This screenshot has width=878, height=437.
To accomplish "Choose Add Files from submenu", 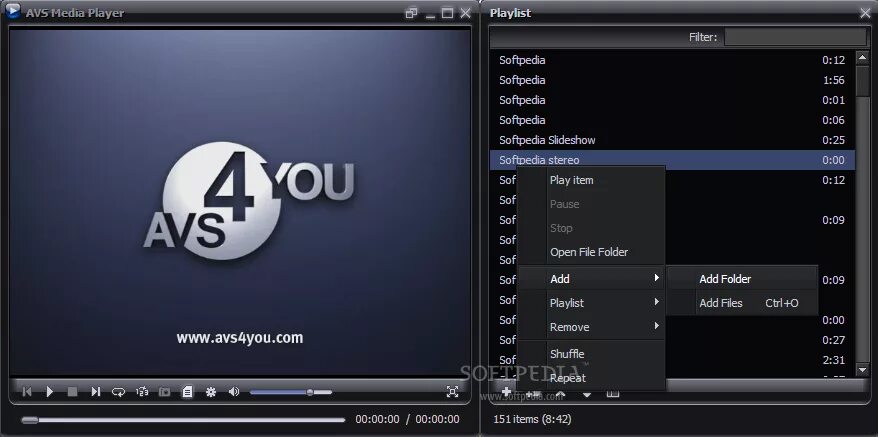I will pos(742,303).
